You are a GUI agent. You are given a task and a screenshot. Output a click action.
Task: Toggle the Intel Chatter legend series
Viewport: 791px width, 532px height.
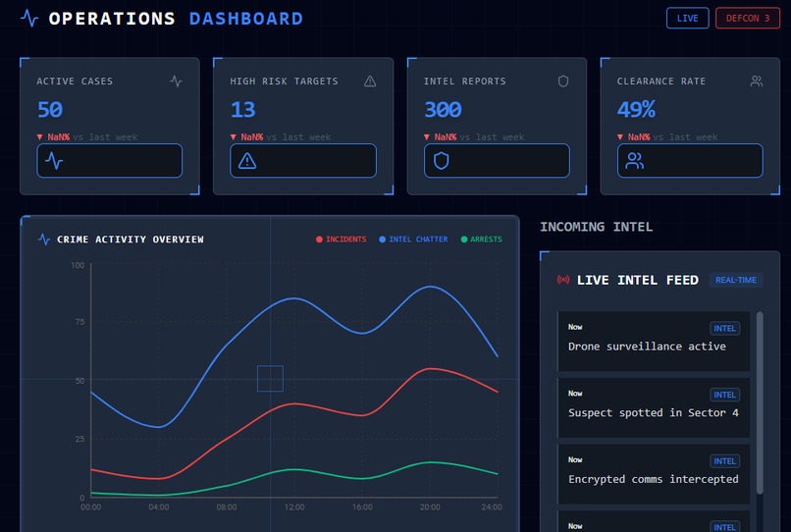[x=413, y=239]
